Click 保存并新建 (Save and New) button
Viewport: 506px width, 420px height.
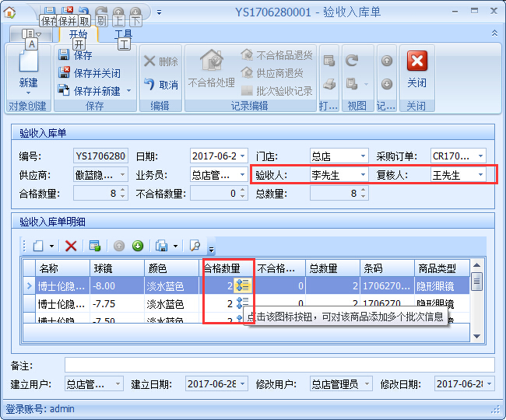pyautogui.click(x=96, y=91)
